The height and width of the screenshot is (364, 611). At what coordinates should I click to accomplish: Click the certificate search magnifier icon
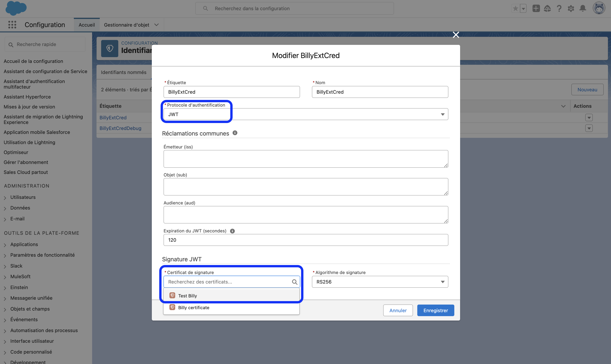pyautogui.click(x=294, y=282)
